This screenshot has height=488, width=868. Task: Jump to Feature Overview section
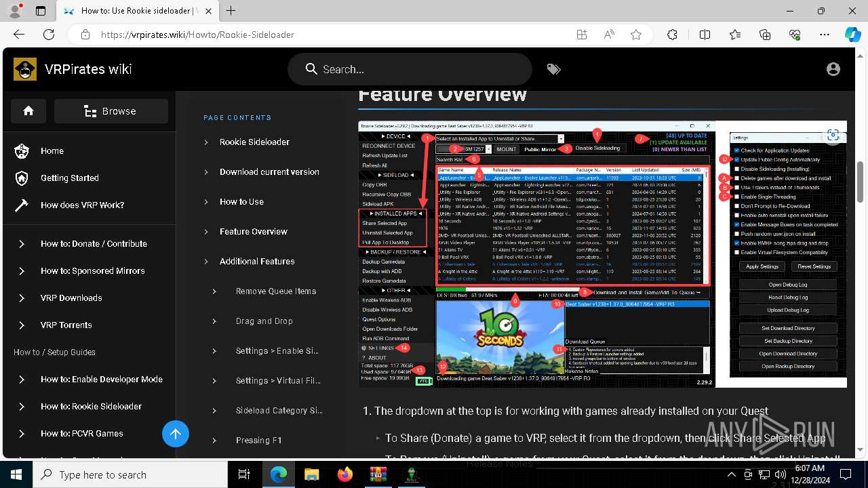pyautogui.click(x=254, y=231)
